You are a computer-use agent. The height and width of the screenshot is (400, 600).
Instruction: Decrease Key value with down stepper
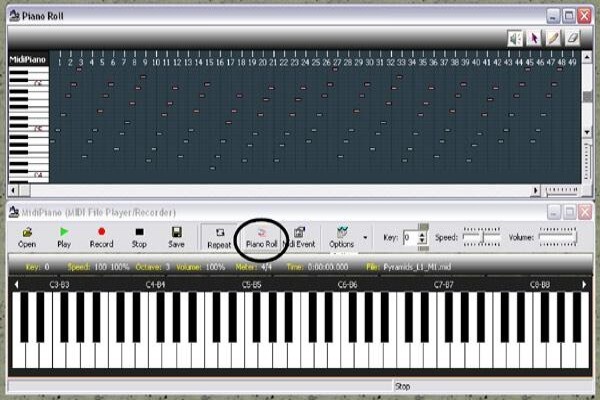422,241
